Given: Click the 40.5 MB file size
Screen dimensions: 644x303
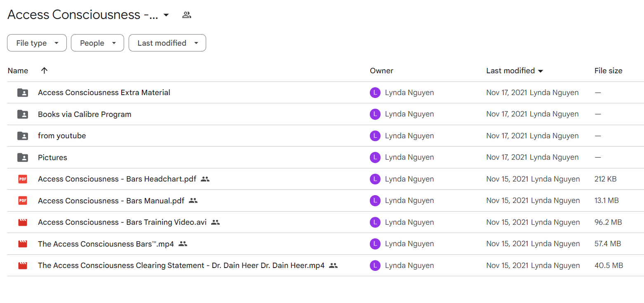Looking at the screenshot, I should pos(609,266).
